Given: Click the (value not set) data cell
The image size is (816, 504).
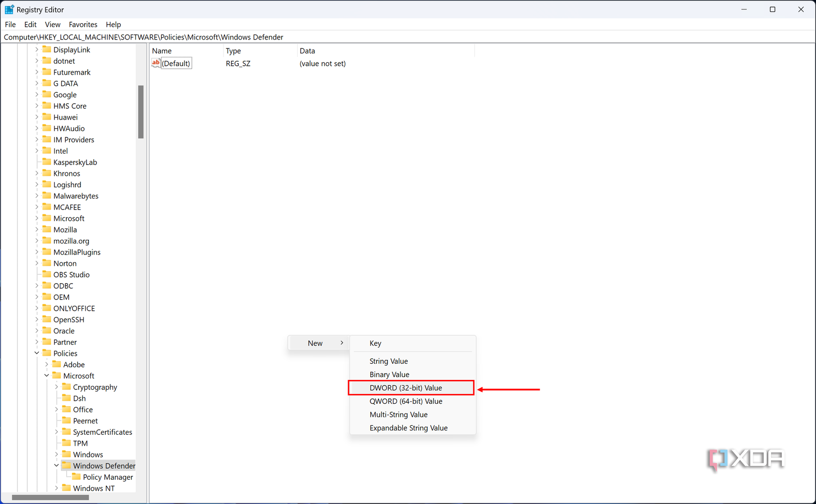Looking at the screenshot, I should (322, 63).
